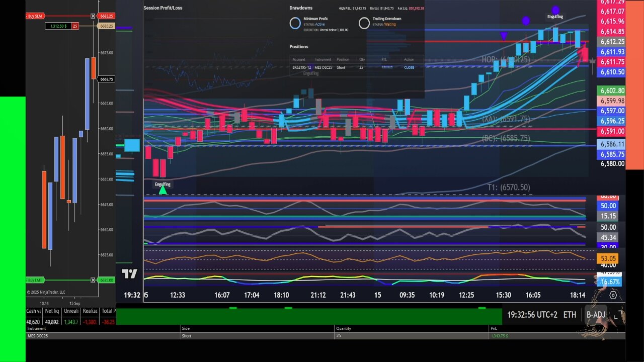The image size is (644, 362).
Task: Click the Minimum Profit status circle
Action: tap(295, 23)
